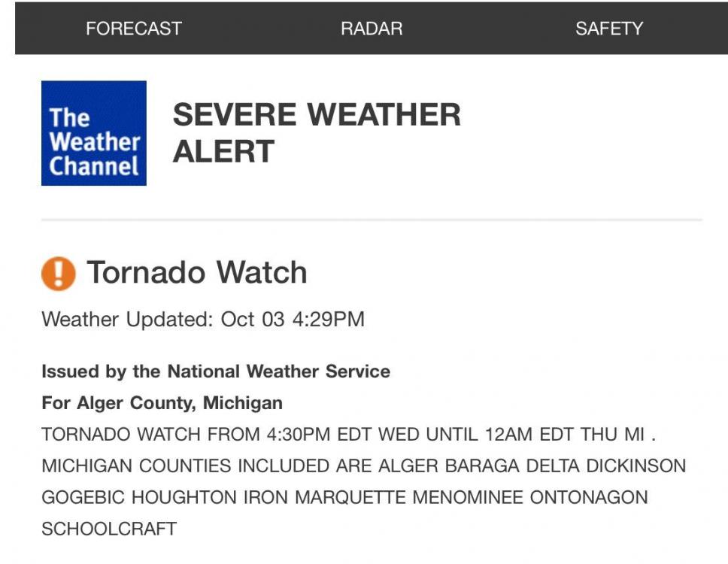
Task: Select the Tornado Watch title
Action: pyautogui.click(x=197, y=272)
